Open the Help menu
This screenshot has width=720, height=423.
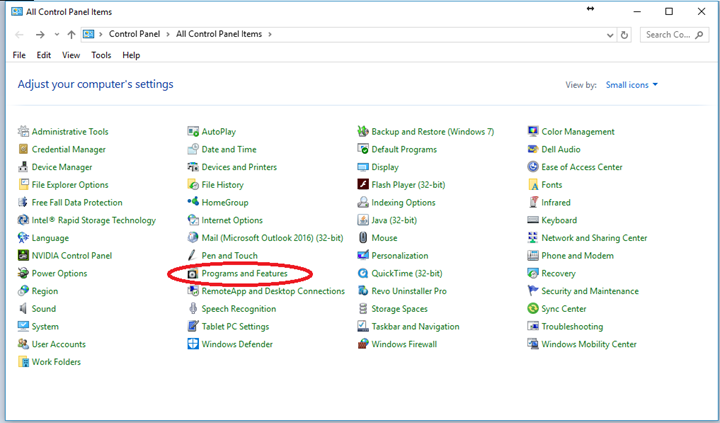(x=131, y=55)
